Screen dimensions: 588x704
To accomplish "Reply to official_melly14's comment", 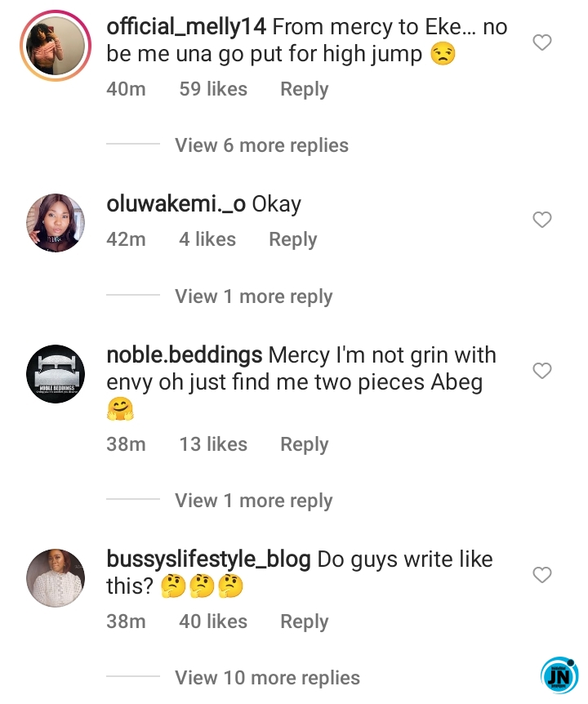I will (x=305, y=89).
